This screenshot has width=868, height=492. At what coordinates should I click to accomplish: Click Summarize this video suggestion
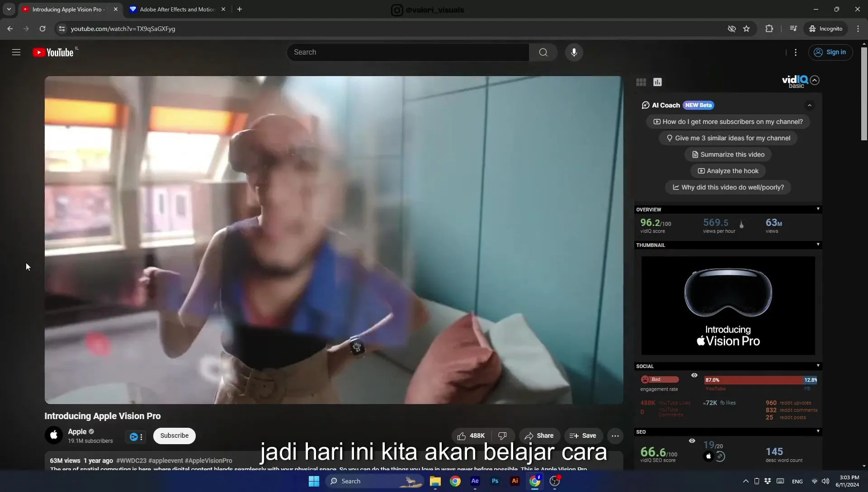[x=728, y=155]
